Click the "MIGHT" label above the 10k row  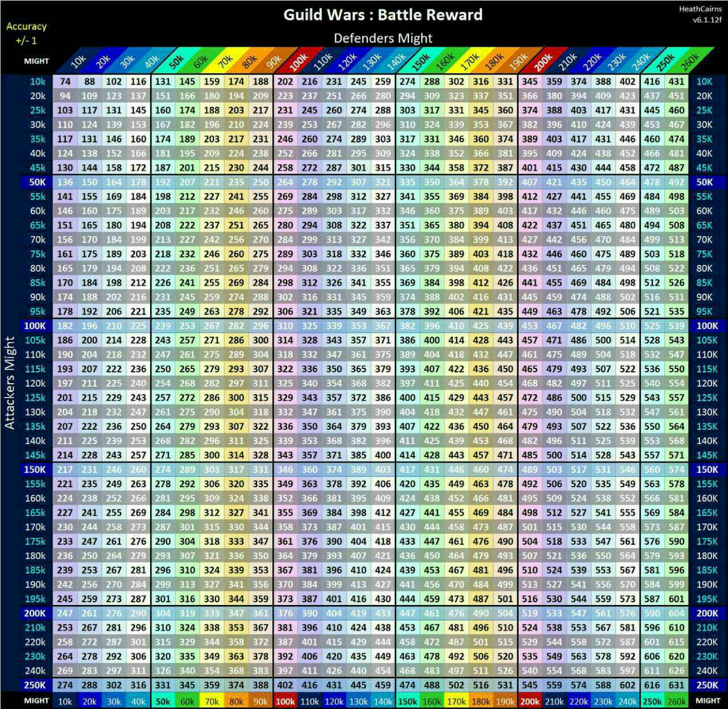point(36,61)
